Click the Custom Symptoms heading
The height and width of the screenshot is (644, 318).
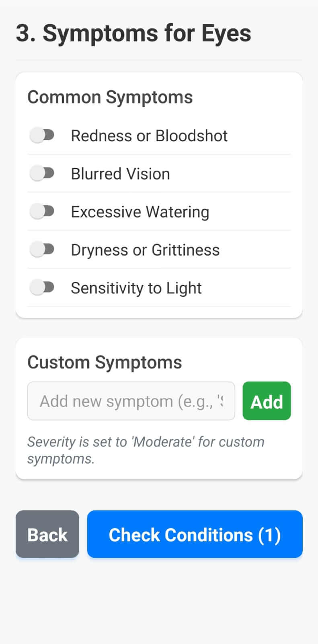pyautogui.click(x=105, y=361)
